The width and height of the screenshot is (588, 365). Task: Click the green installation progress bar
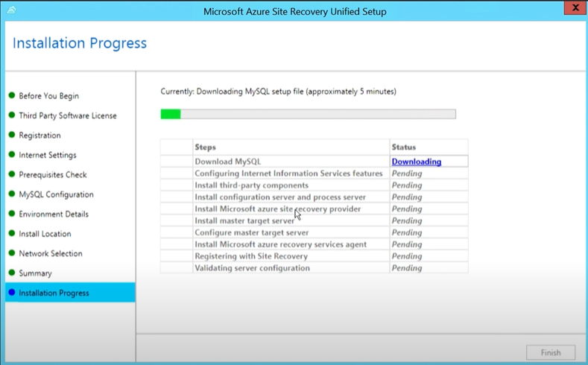[x=309, y=114]
